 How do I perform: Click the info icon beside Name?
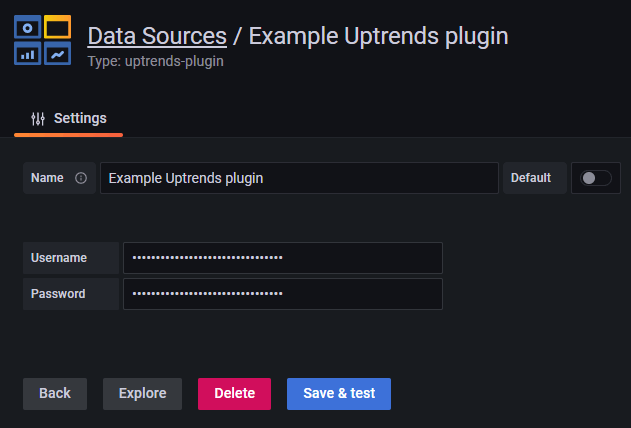pyautogui.click(x=81, y=178)
